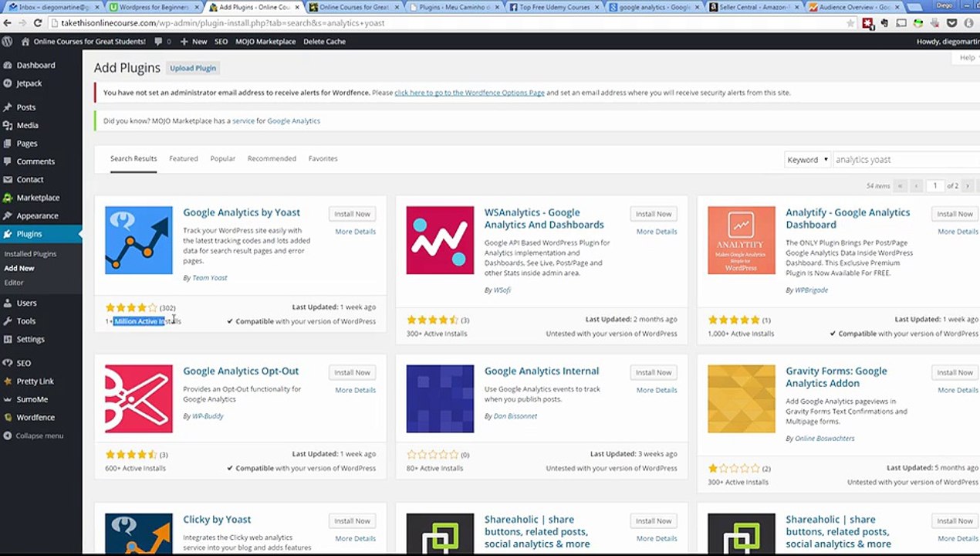
Task: Click the browser back arrow
Action: [8, 23]
